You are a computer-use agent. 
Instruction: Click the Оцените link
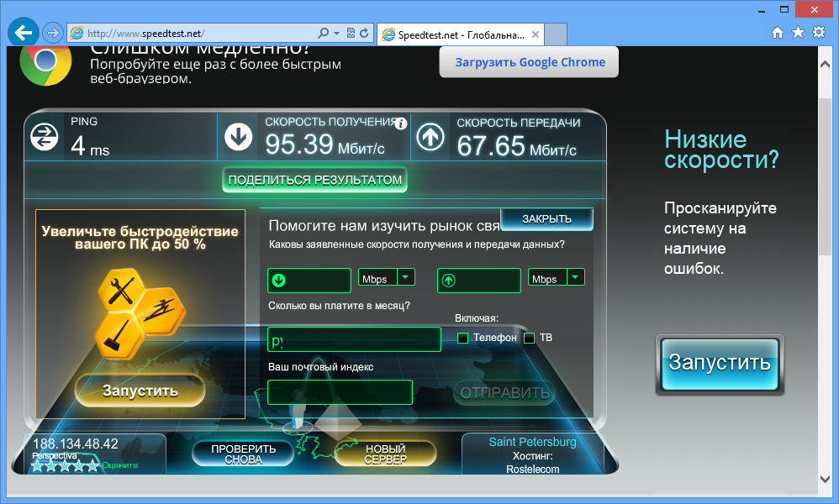point(120,465)
